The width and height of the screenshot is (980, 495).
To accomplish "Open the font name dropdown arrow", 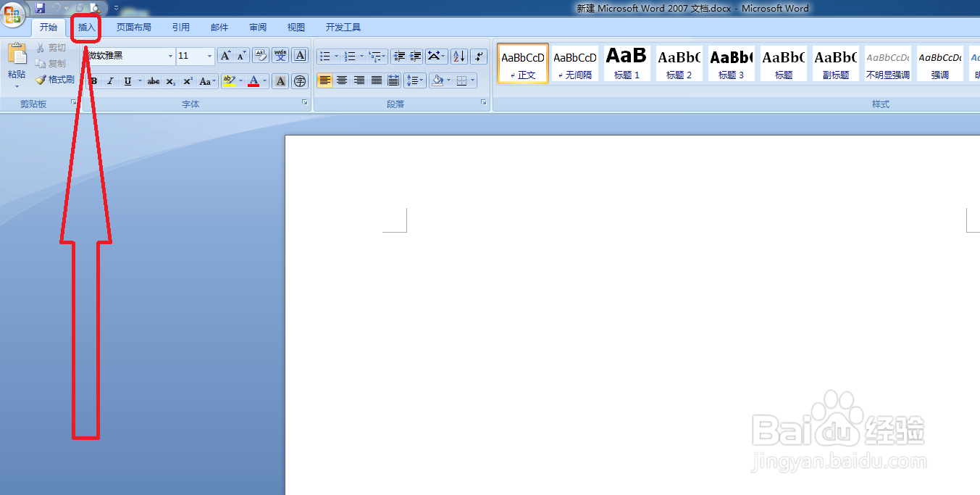I will click(171, 56).
